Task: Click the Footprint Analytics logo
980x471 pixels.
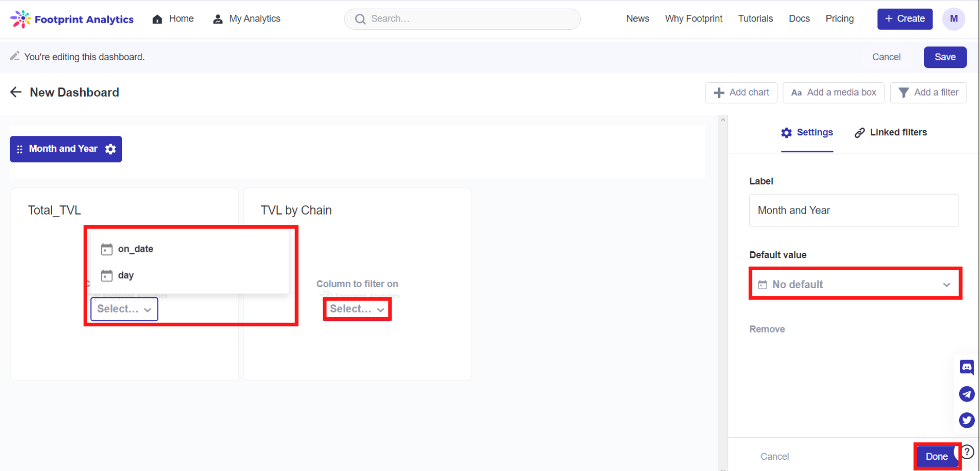Action: tap(72, 19)
